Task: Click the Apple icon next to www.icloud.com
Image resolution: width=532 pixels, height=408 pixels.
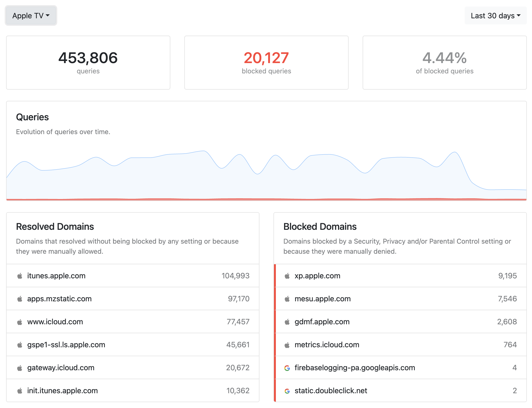Action: point(20,322)
